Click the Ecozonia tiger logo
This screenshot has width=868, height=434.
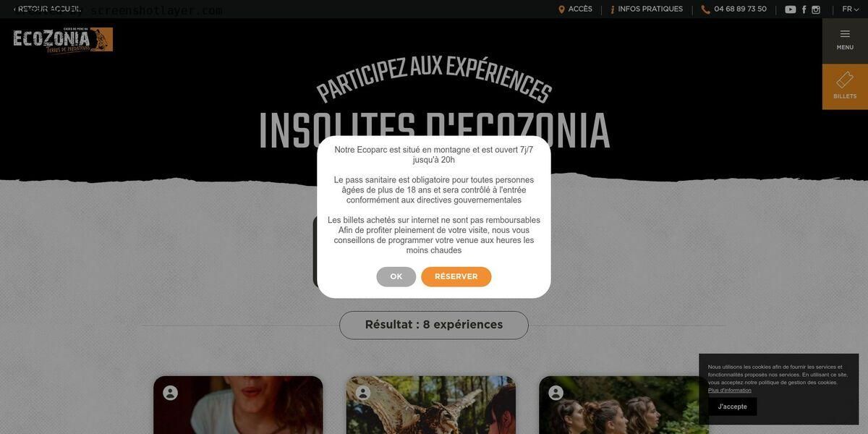pos(63,40)
